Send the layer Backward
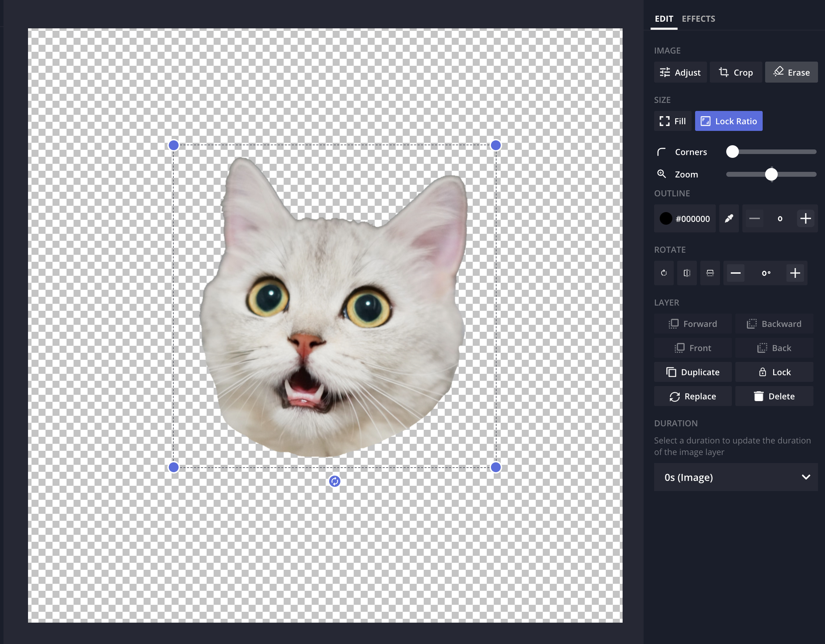This screenshot has width=825, height=644. pyautogui.click(x=774, y=323)
